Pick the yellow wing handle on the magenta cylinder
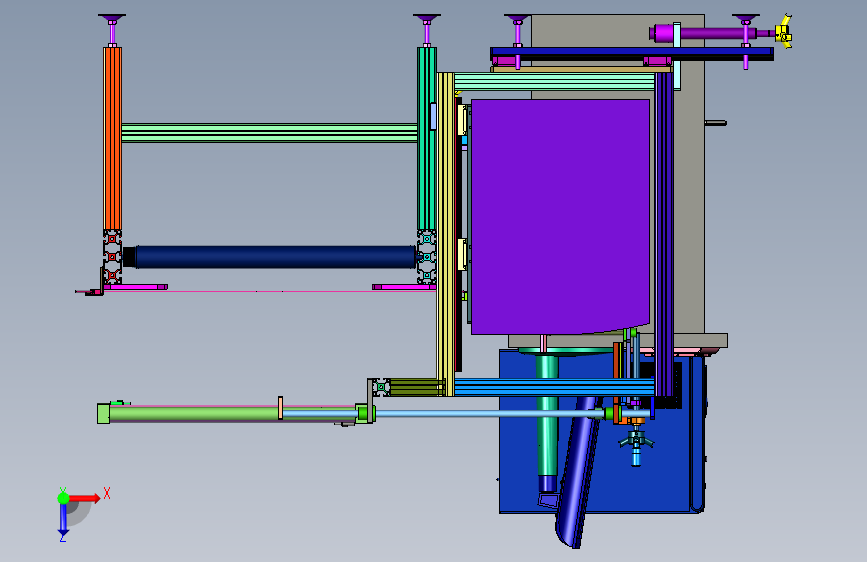 click(x=784, y=32)
